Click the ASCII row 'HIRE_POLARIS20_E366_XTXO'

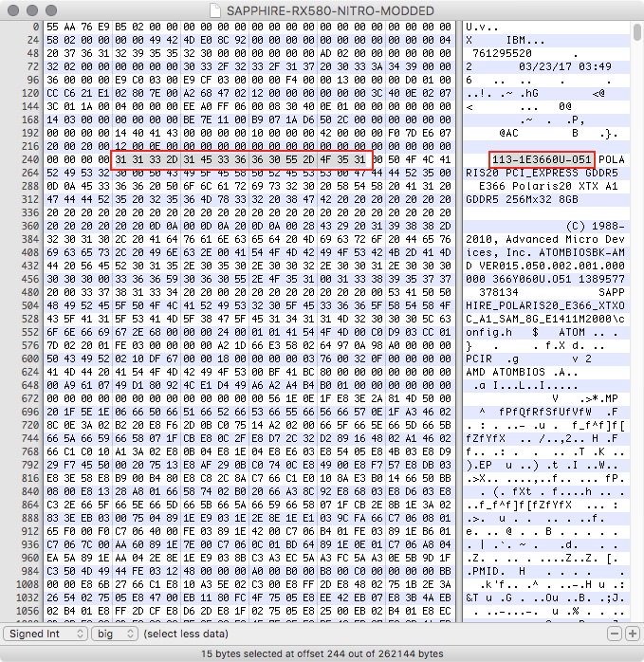[545, 305]
